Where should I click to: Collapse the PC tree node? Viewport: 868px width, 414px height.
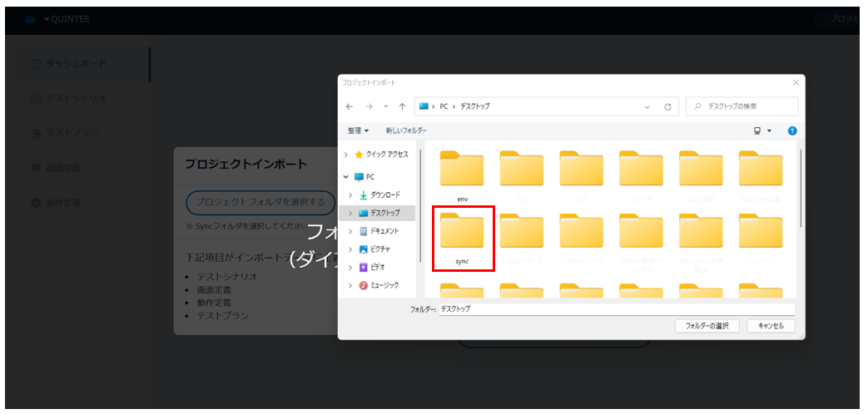click(346, 177)
